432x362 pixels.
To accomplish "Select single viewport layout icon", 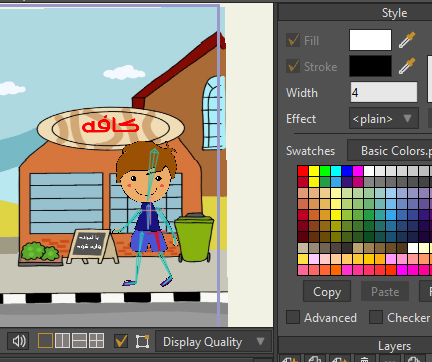I will point(45,341).
